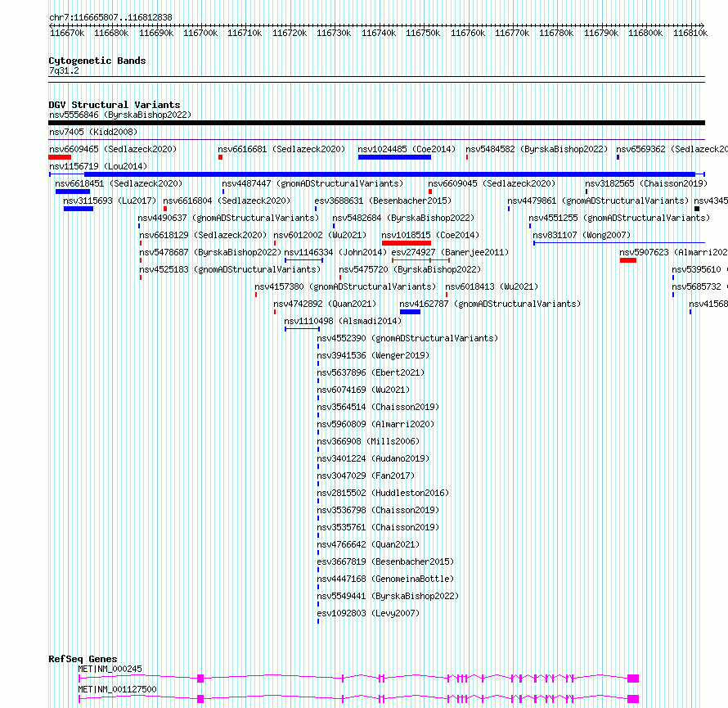Open the MET|NM_001127500 gene label
728x708 pixels.
(118, 689)
